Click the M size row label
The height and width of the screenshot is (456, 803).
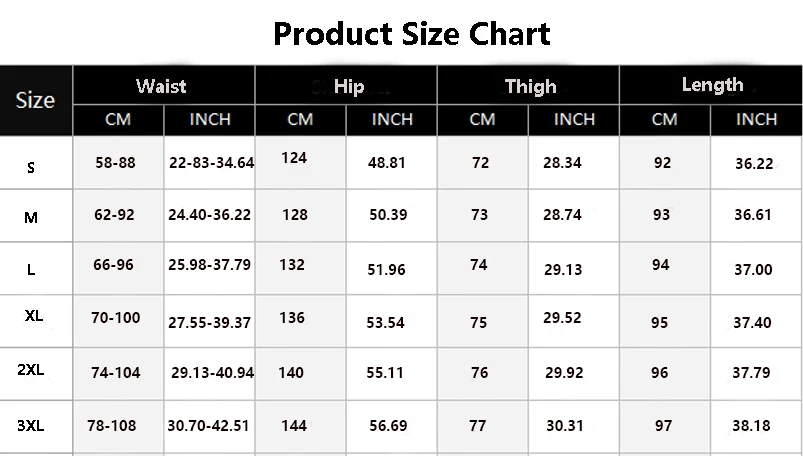tap(31, 217)
